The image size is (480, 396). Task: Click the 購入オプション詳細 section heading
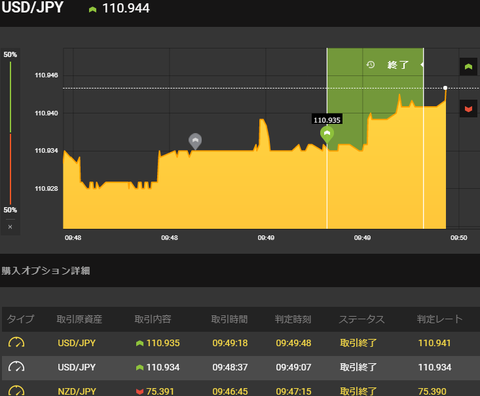pyautogui.click(x=46, y=271)
